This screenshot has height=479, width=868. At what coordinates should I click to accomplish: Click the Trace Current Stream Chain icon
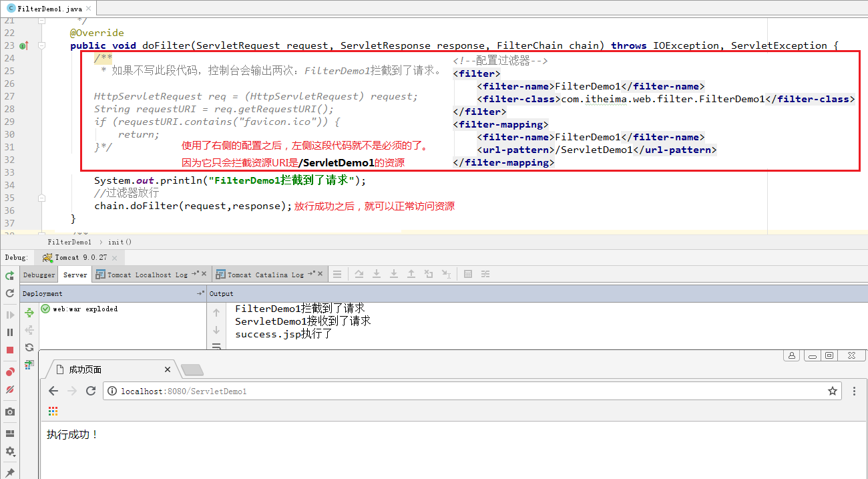[485, 274]
